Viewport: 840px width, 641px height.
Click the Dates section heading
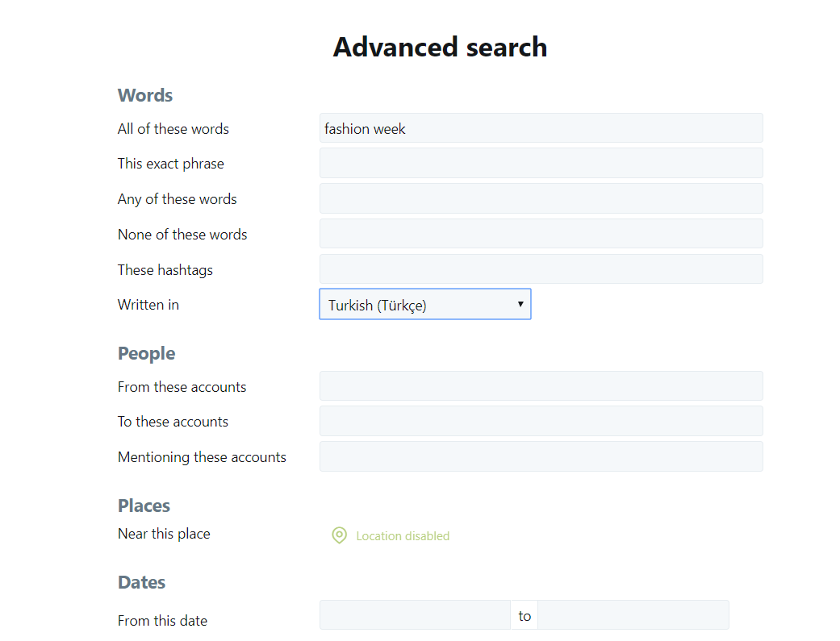pyautogui.click(x=141, y=582)
